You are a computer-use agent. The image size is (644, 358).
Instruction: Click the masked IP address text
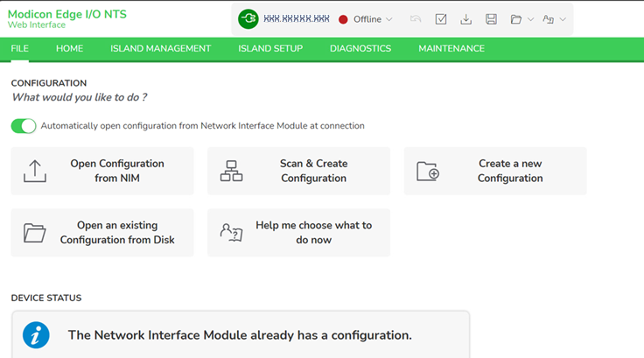[x=297, y=19]
